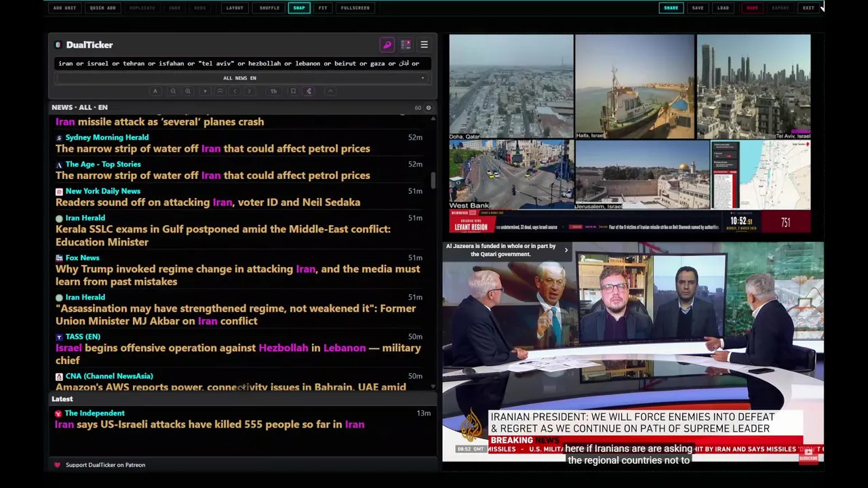
Task: Click UNDO in top bar
Action: 175,8
